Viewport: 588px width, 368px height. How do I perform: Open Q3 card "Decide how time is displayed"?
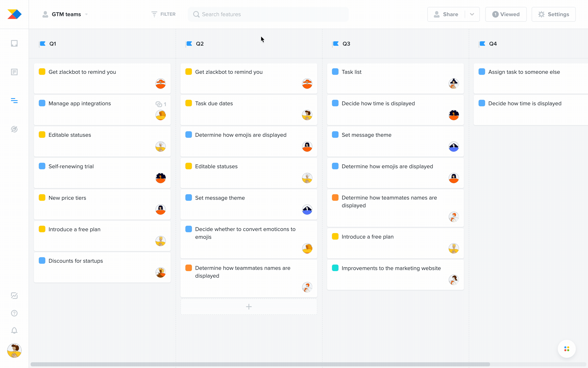(x=395, y=110)
